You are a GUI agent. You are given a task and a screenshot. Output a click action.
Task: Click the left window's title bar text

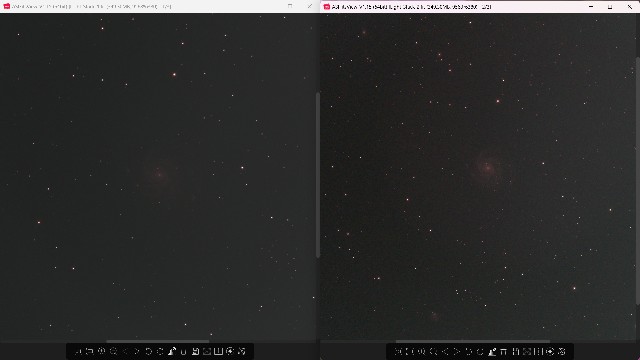(x=91, y=7)
